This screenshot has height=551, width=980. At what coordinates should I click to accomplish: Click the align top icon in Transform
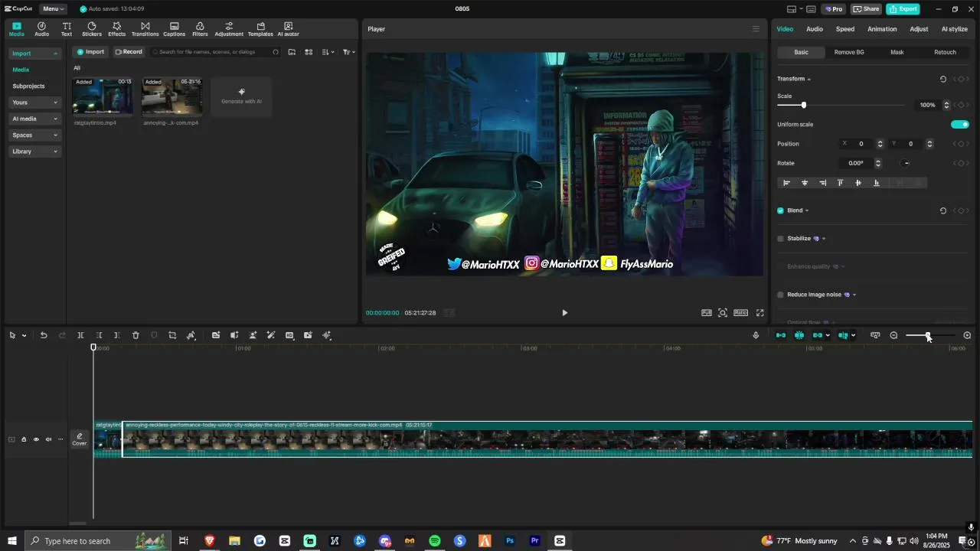click(840, 183)
